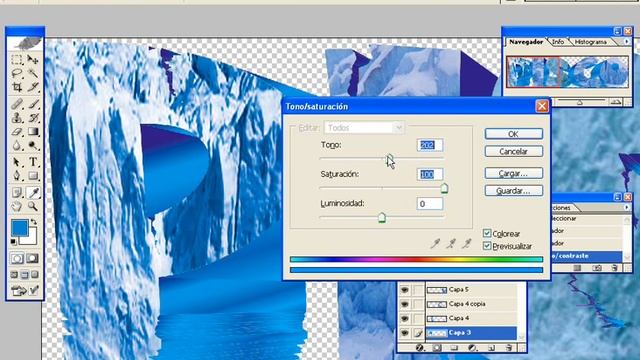Select the Rectangular Marquee tool

17,60
